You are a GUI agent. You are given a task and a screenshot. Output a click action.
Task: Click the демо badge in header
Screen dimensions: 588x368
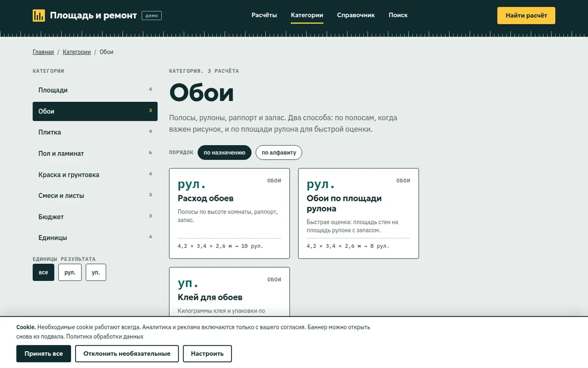click(x=152, y=16)
